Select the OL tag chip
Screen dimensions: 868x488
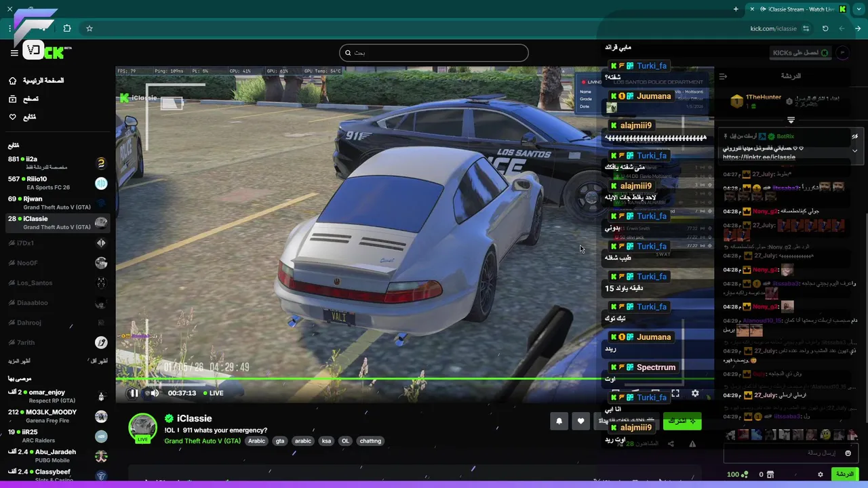click(345, 441)
